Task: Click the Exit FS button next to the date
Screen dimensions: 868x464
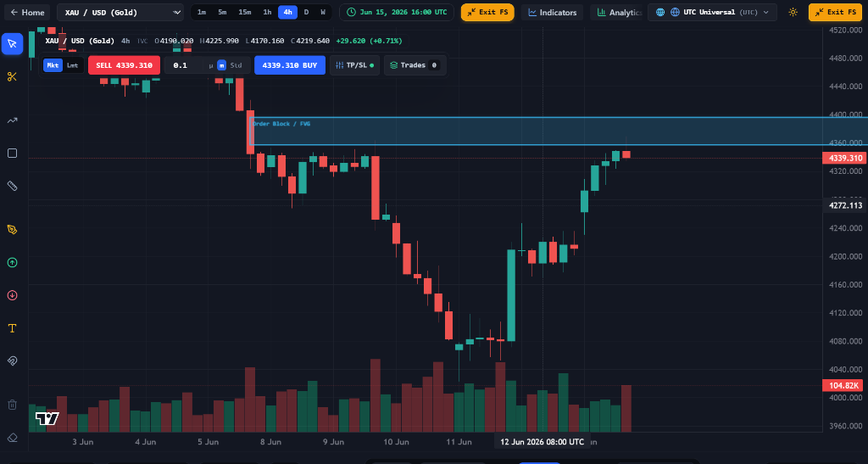Action: pos(487,12)
